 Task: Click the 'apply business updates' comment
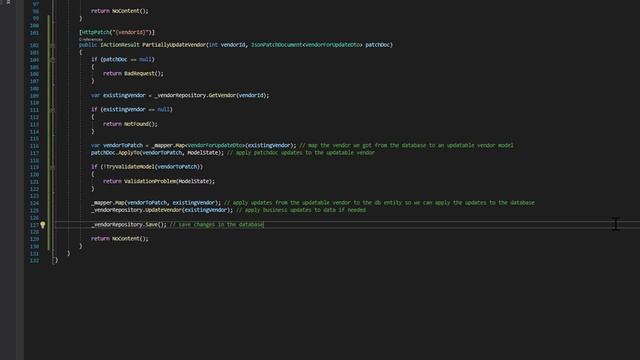click(301, 210)
